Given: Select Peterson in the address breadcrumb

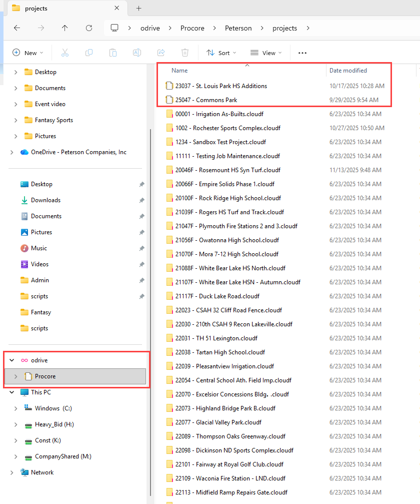Looking at the screenshot, I should 238,28.
